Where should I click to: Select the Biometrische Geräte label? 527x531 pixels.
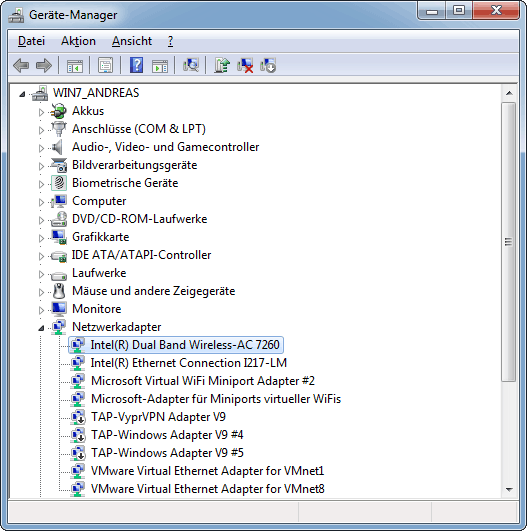[125, 183]
